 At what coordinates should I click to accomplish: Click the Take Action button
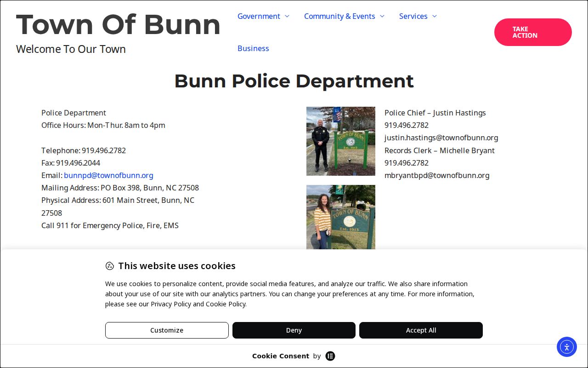point(533,32)
